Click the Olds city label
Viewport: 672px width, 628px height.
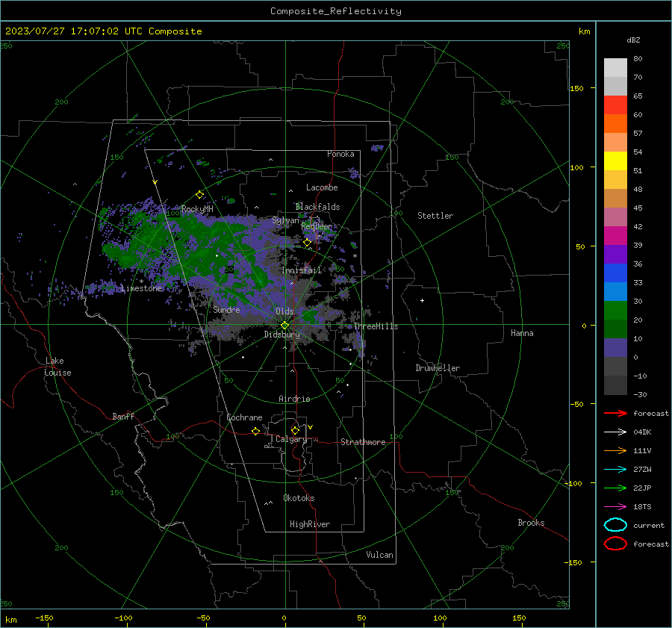pyautogui.click(x=284, y=311)
